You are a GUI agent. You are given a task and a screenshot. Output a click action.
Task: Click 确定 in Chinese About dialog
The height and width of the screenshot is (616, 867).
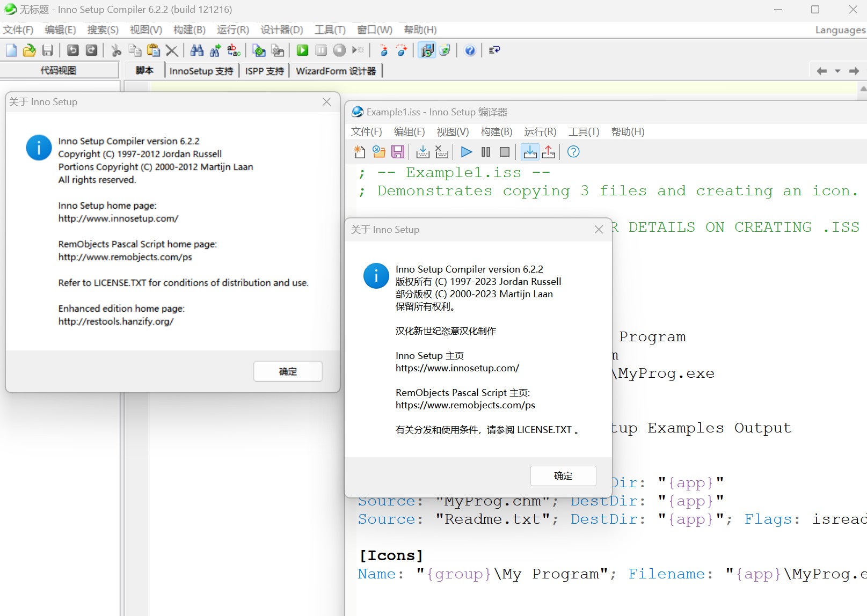[x=563, y=476]
